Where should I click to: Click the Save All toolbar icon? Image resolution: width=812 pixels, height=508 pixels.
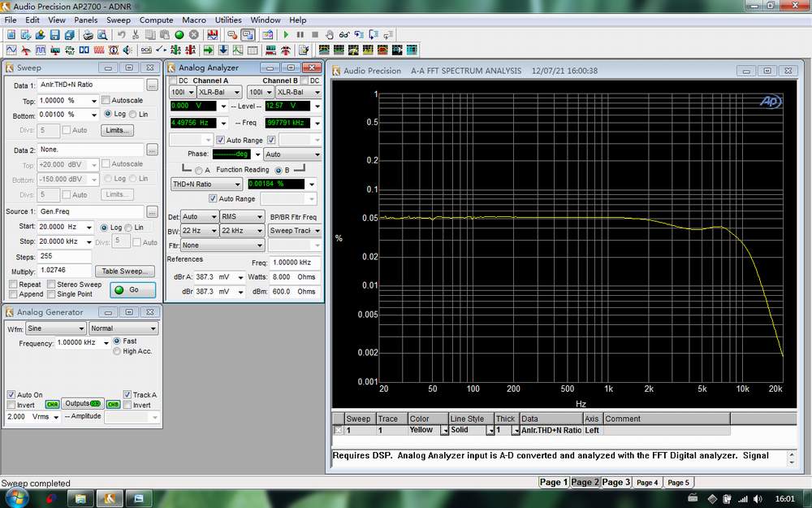[x=70, y=35]
